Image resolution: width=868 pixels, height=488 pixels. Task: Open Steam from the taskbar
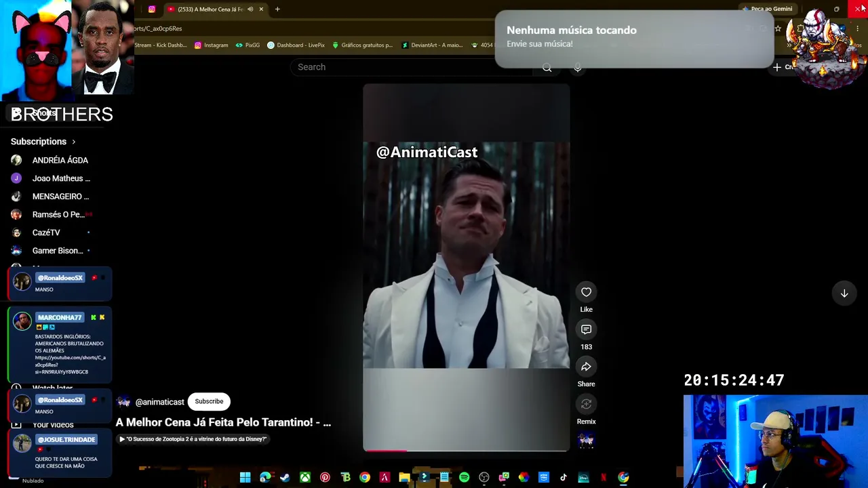click(285, 478)
